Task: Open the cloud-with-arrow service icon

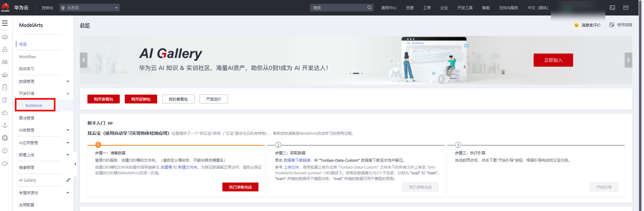Action: (5, 113)
